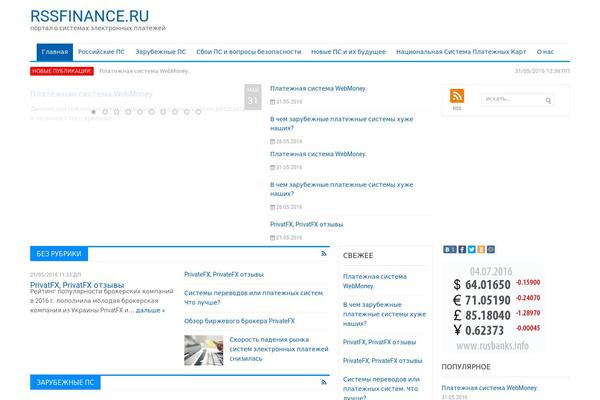Open Сбои ПС и вопросы безопасности
This screenshot has width=600, height=400.
point(248,52)
